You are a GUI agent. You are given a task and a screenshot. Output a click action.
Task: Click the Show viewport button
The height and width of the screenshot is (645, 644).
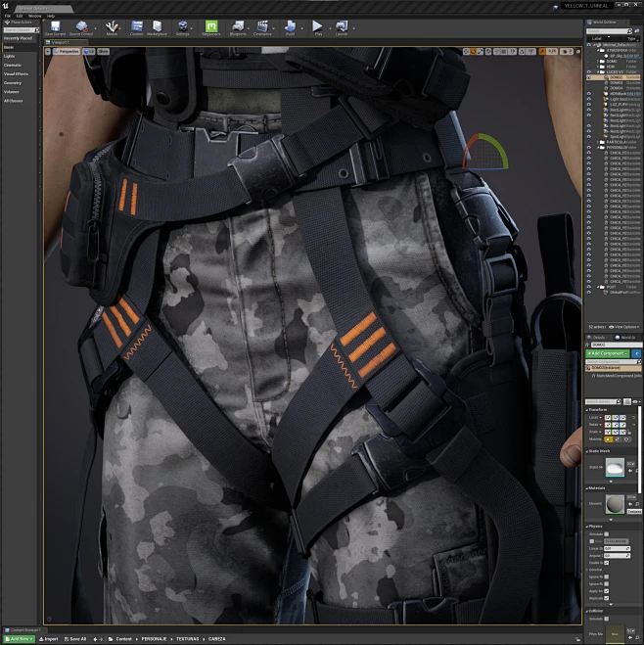click(x=103, y=52)
